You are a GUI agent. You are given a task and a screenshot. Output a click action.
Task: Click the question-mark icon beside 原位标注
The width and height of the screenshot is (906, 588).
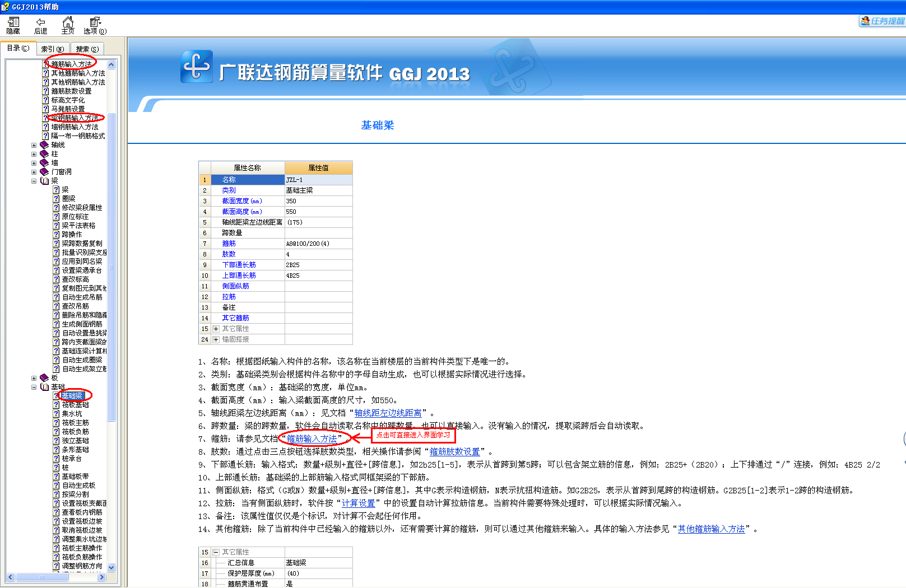(56, 217)
